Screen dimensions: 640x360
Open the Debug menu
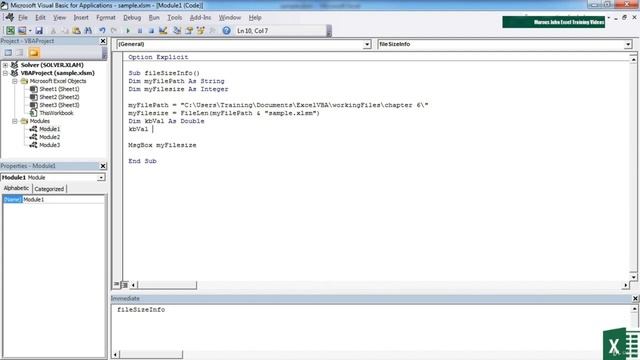132,18
